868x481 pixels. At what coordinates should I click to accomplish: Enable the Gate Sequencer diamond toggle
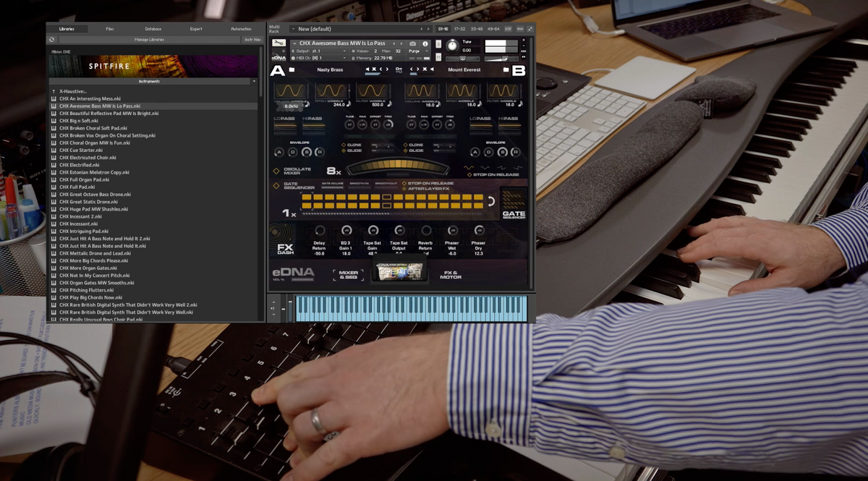click(276, 186)
